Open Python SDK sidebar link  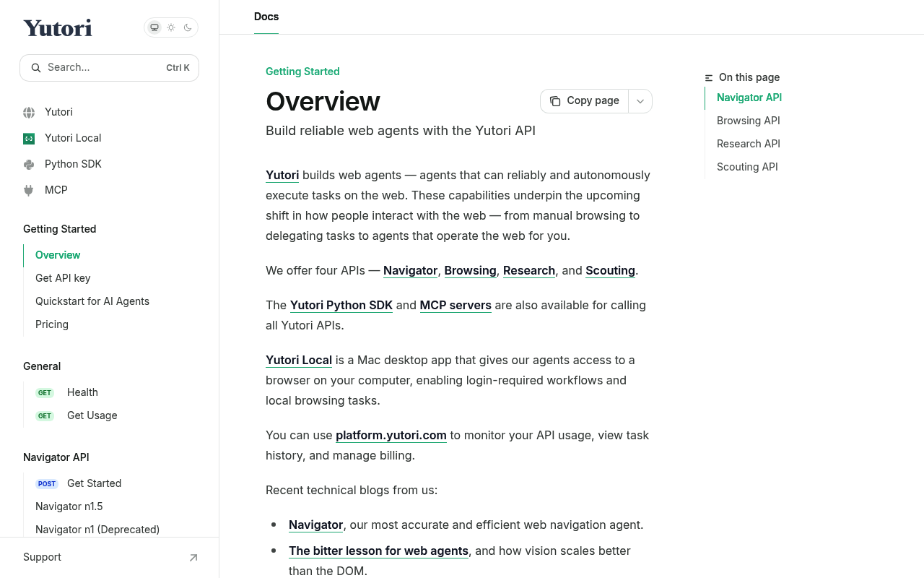(x=73, y=164)
